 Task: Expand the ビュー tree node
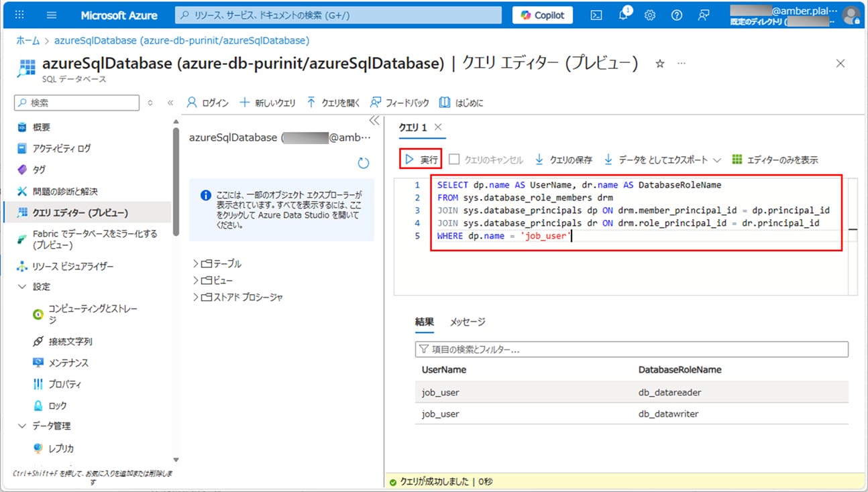pos(196,280)
